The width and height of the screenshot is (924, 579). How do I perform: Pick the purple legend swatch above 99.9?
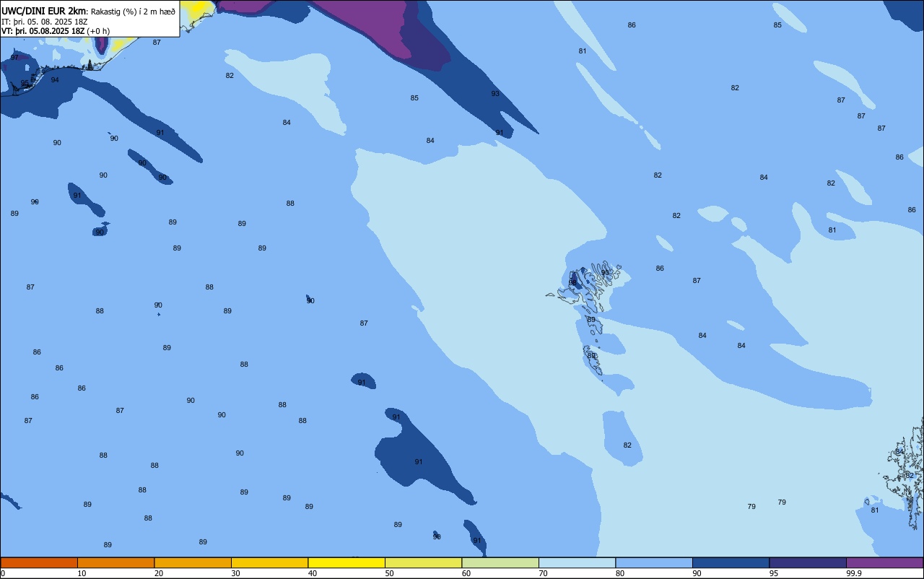pos(884,562)
